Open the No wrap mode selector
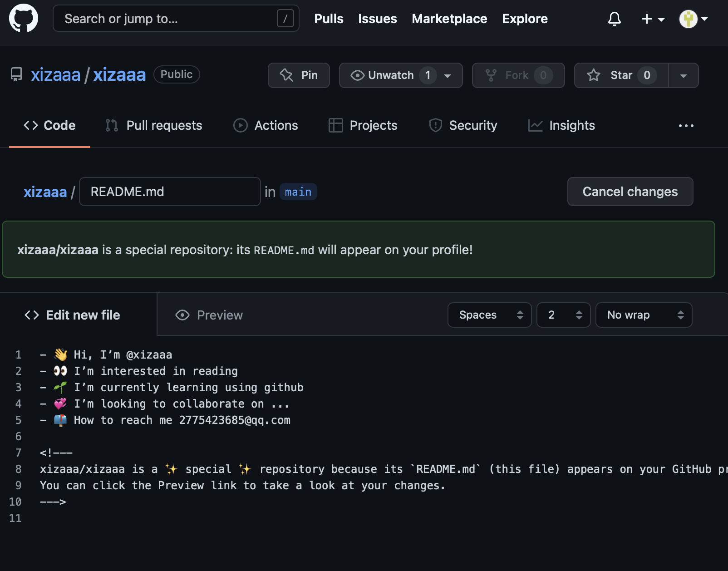728x571 pixels. [x=644, y=315]
